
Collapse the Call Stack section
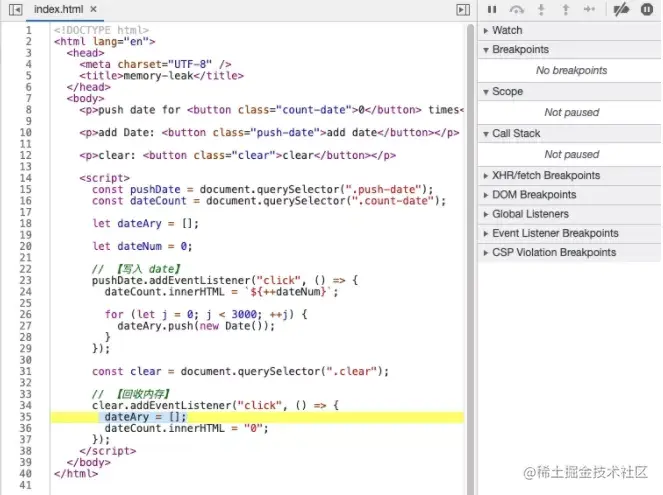[x=569, y=134]
